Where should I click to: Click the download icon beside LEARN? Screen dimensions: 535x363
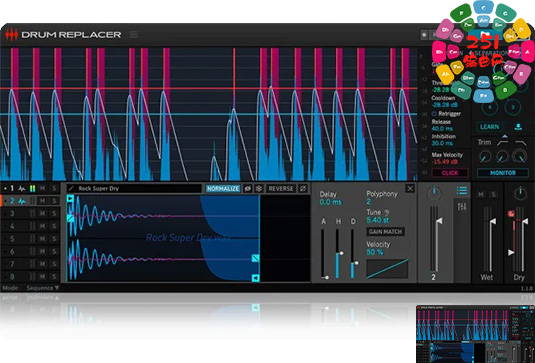pos(518,127)
